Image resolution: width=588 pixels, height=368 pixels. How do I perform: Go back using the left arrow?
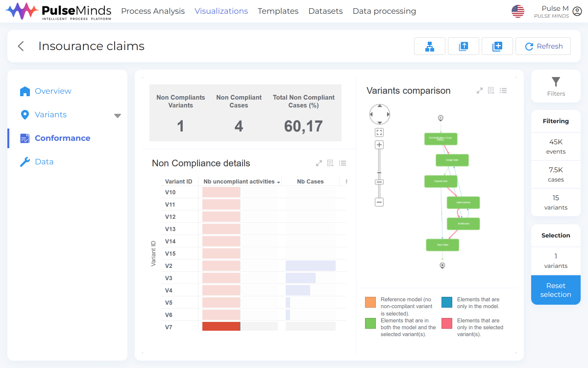click(21, 46)
